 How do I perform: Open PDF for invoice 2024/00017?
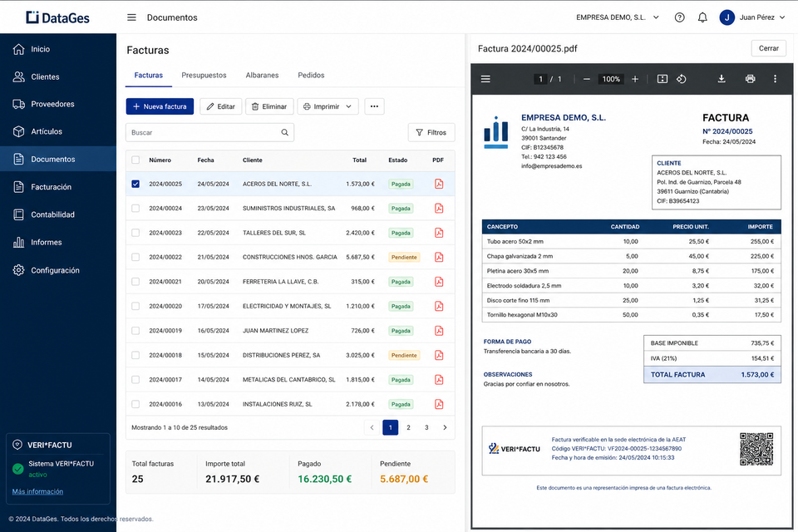click(x=439, y=379)
